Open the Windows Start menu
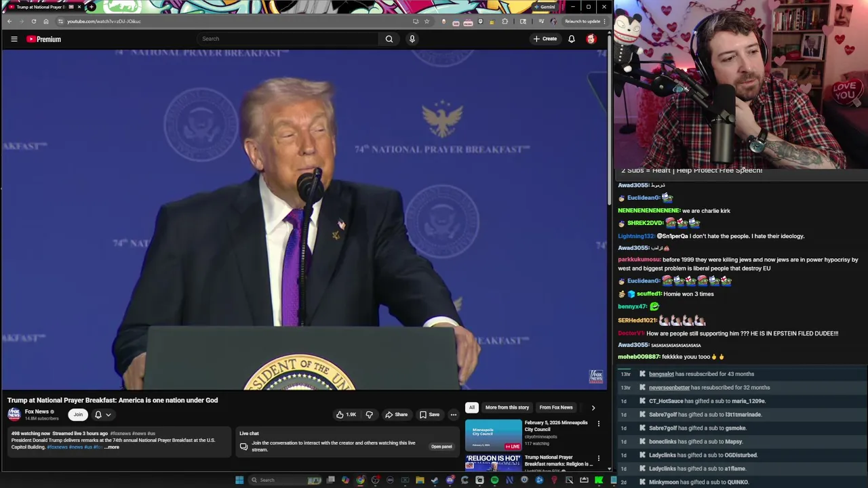This screenshot has height=488, width=868. tap(239, 480)
